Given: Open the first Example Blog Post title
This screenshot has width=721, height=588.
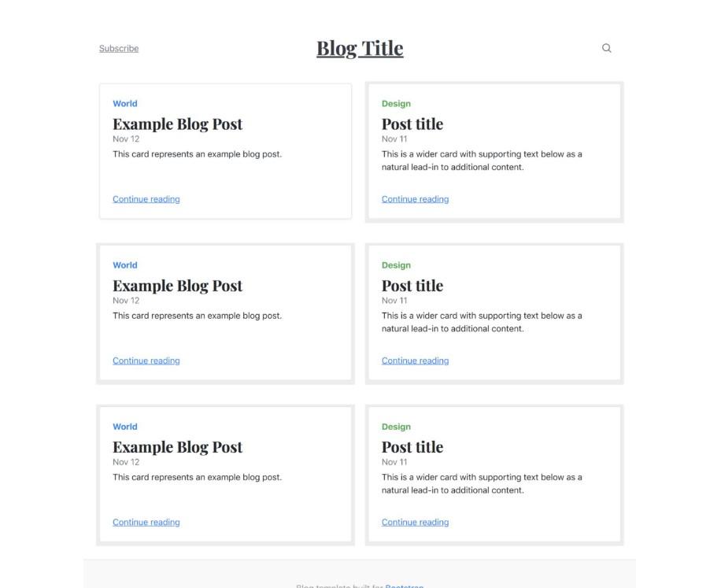Looking at the screenshot, I should point(177,124).
